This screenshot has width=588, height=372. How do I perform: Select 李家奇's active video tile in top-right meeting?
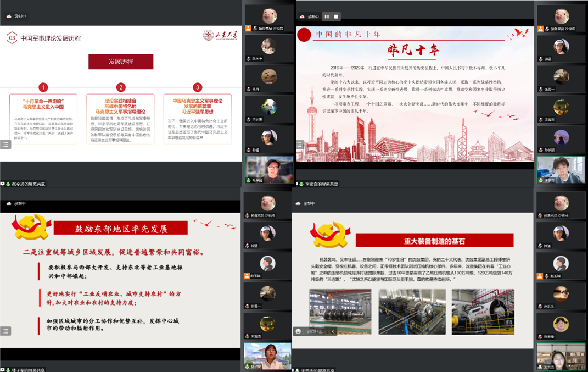coord(561,168)
